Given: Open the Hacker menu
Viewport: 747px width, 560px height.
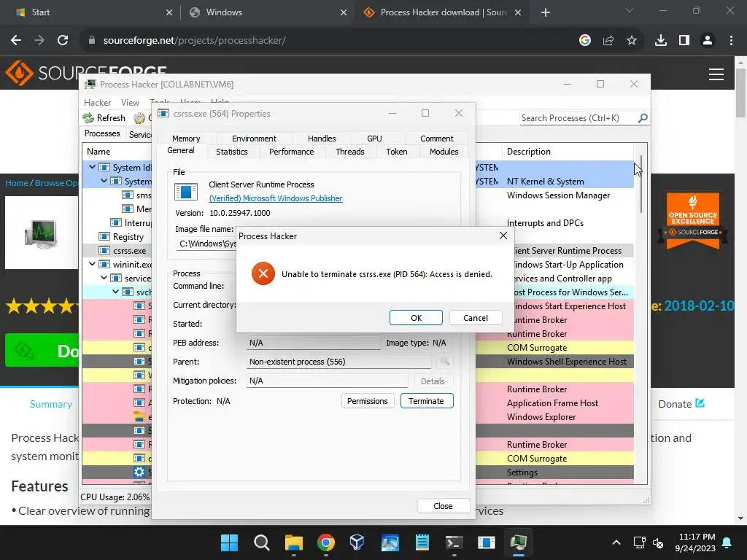Looking at the screenshot, I should [97, 102].
